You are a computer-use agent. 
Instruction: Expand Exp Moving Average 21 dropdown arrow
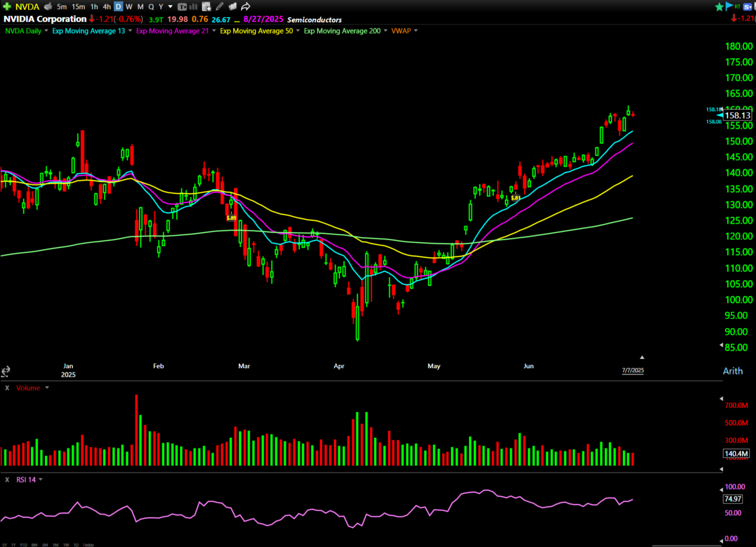pyautogui.click(x=214, y=31)
